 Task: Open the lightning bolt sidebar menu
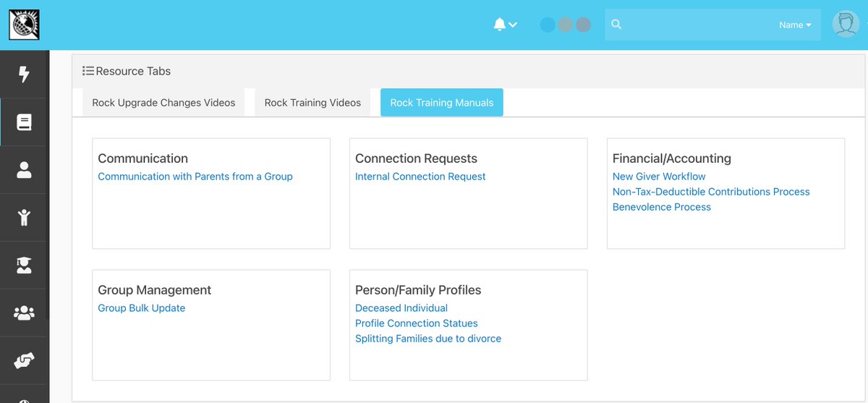(x=24, y=74)
